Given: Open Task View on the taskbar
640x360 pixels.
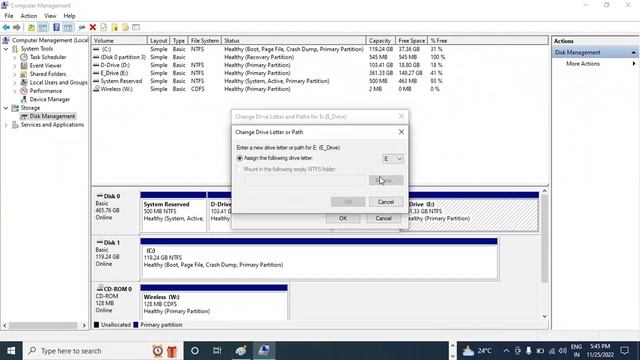Looking at the screenshot, I should (x=217, y=351).
